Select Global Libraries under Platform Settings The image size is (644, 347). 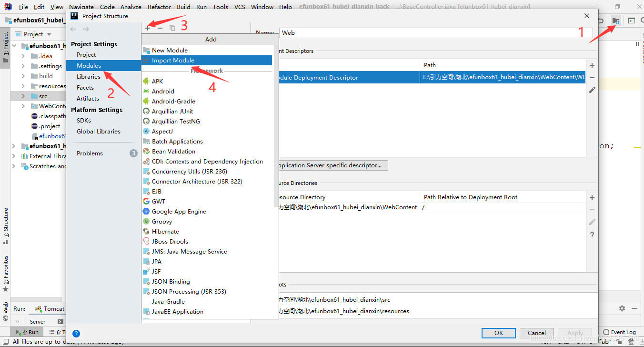pyautogui.click(x=99, y=131)
